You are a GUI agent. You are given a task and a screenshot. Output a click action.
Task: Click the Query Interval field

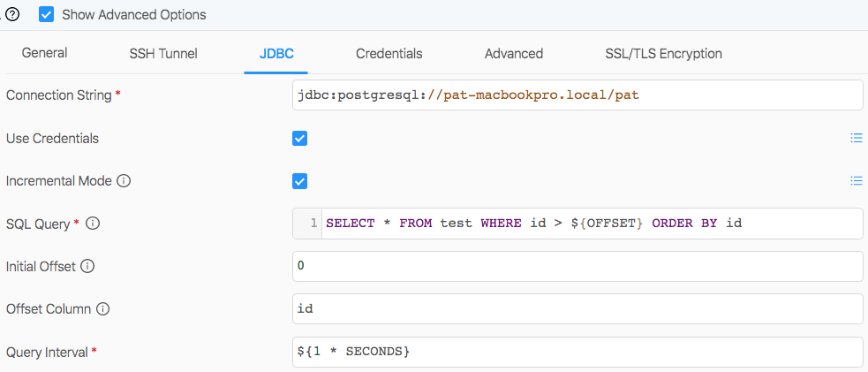click(577, 352)
